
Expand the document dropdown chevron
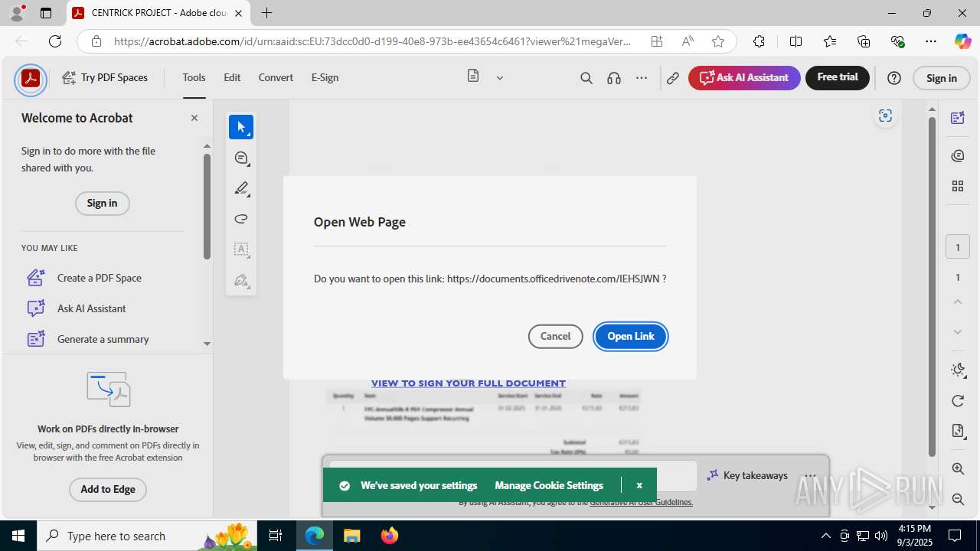click(500, 77)
